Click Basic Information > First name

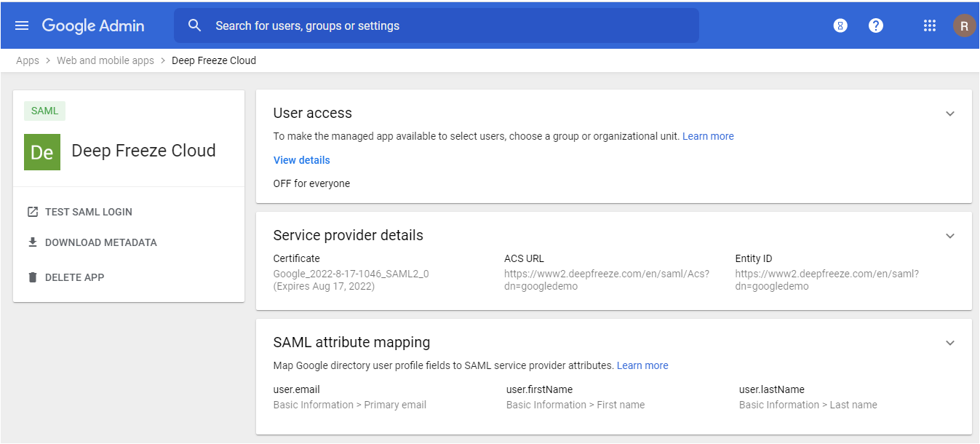tap(575, 405)
